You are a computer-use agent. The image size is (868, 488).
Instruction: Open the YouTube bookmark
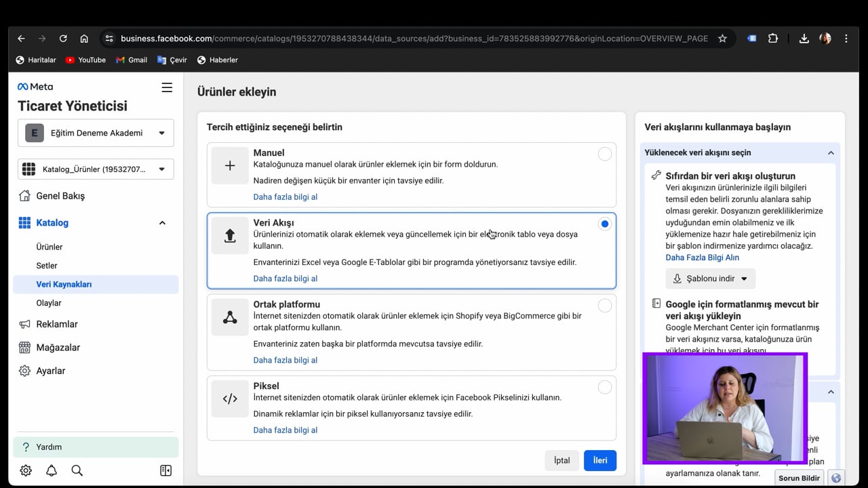pos(85,60)
